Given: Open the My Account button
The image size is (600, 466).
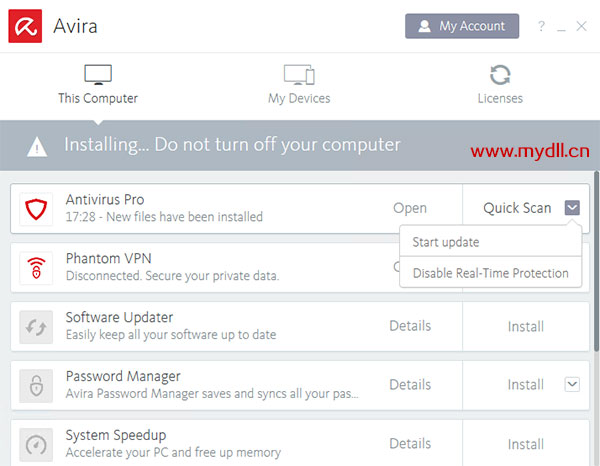Looking at the screenshot, I should 462,26.
